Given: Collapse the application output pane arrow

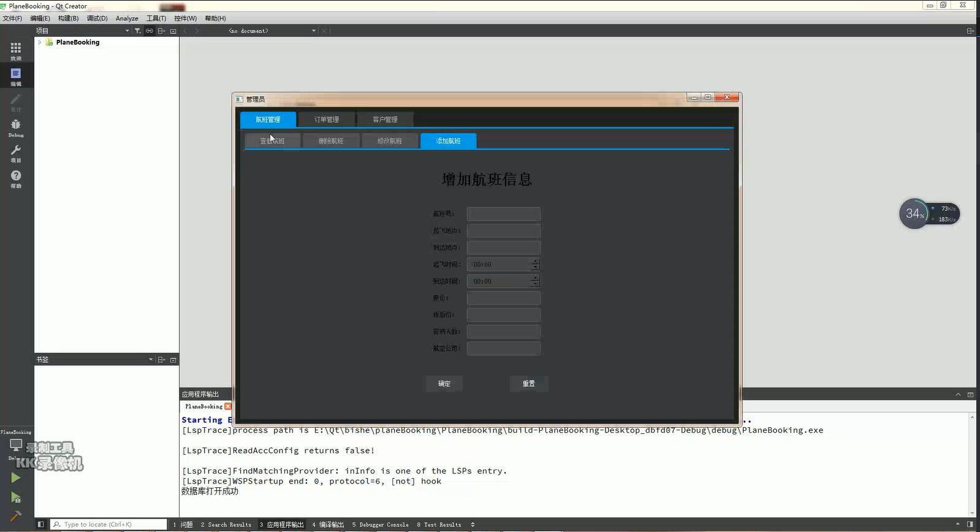Looking at the screenshot, I should point(958,394).
